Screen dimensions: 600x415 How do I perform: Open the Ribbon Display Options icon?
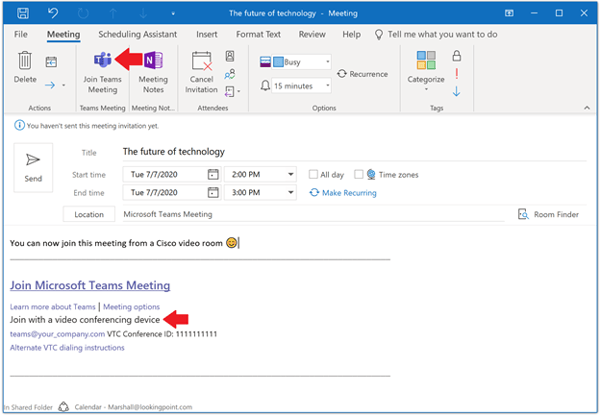coord(509,13)
